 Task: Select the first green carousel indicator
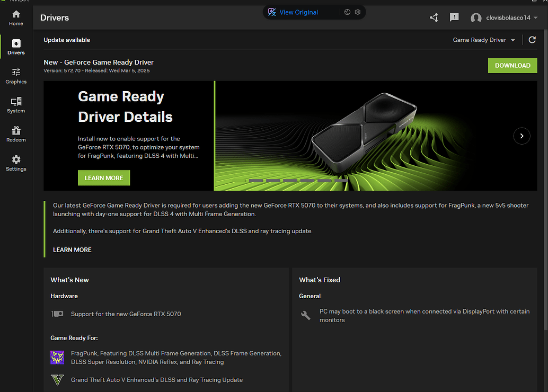(x=238, y=181)
